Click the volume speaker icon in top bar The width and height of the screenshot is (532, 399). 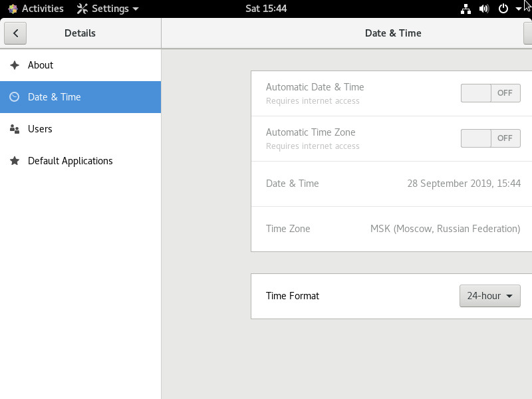coord(484,9)
